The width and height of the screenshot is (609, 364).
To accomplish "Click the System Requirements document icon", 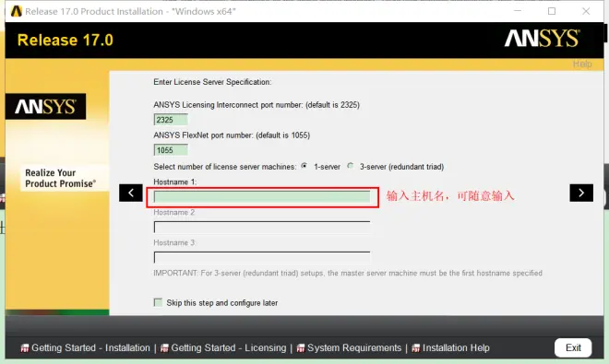I will (x=301, y=348).
